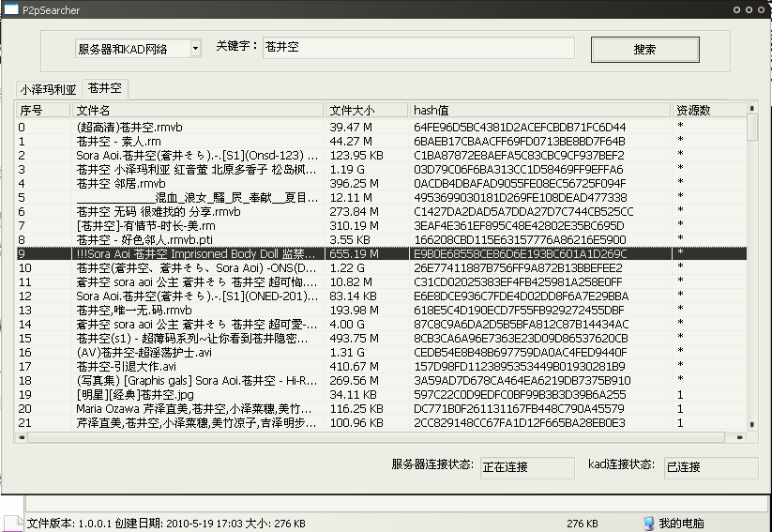Sort by the 资源数 column header
Viewport: 772px width, 532px height.
click(x=709, y=110)
